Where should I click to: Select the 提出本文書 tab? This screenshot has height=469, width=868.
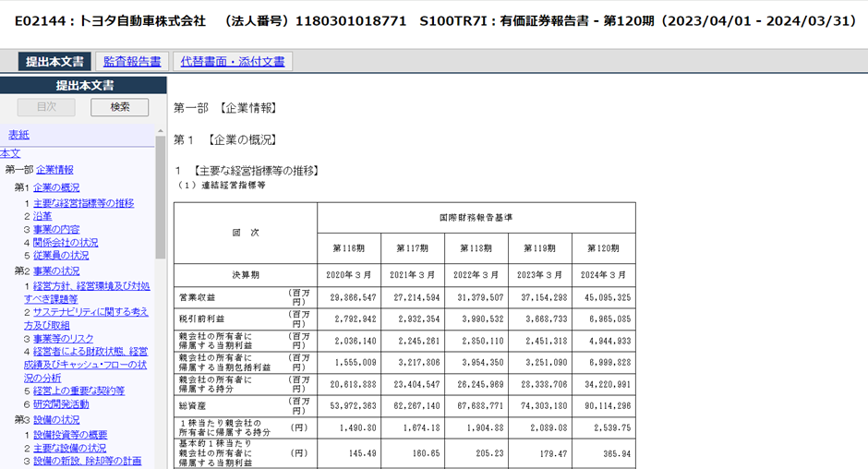54,62
